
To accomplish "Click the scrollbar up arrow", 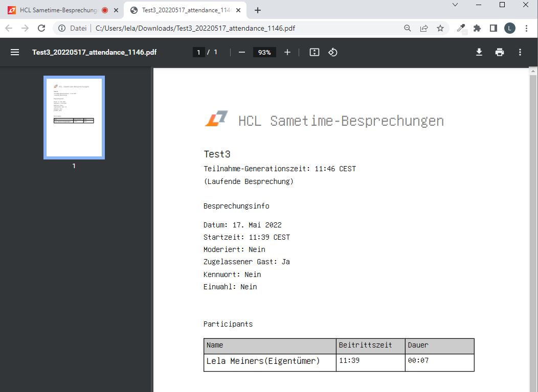I will 533,72.
